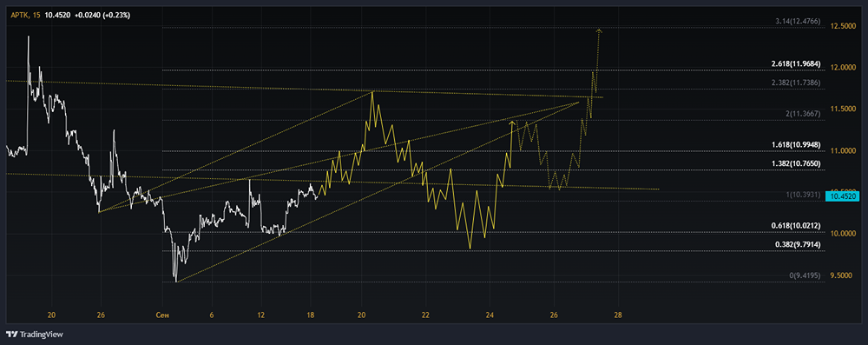Click the APTK symbol name
This screenshot has width=868, height=345.
click(x=20, y=15)
